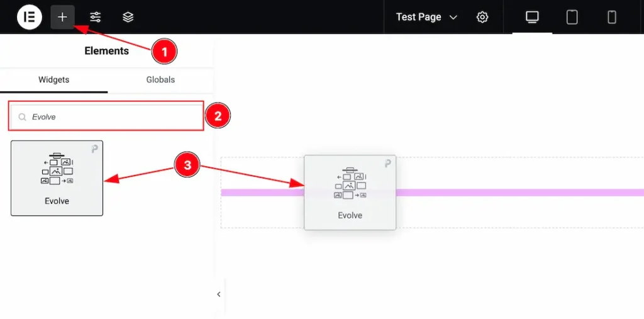Viewport: 644px width, 319px height.
Task: Switch to the Globals tab
Action: click(160, 80)
